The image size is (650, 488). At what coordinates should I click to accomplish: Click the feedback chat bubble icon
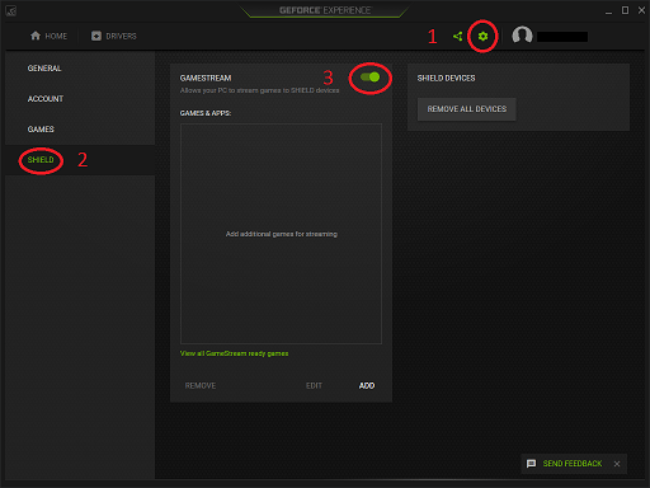tap(531, 464)
